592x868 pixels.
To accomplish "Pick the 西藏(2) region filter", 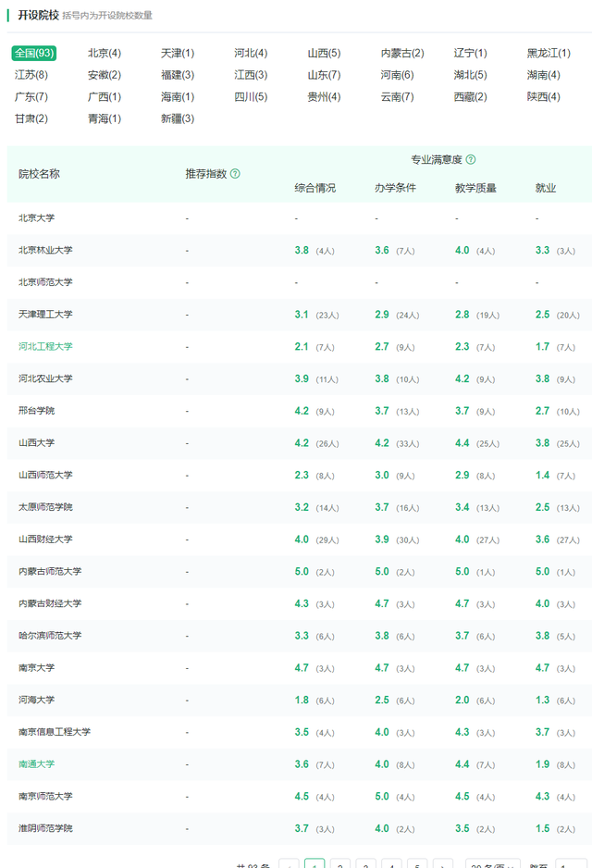I will point(470,97).
